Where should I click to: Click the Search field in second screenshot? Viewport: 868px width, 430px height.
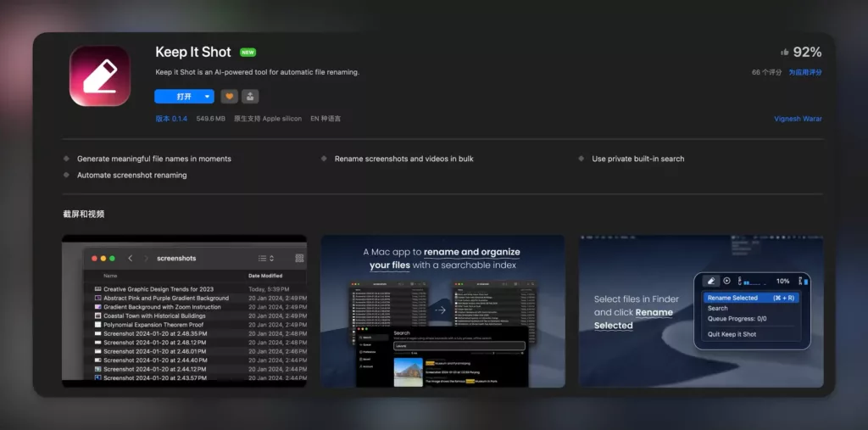pyautogui.click(x=459, y=346)
